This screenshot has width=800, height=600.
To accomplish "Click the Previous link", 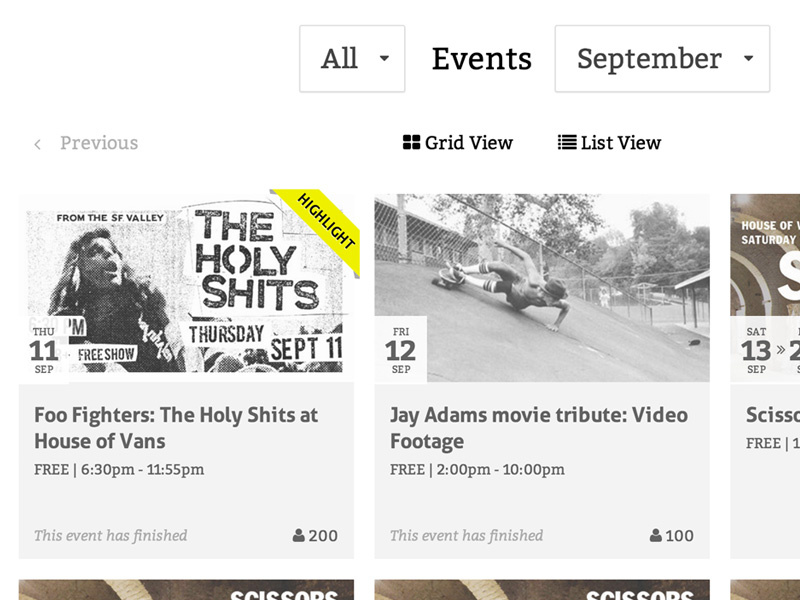I will [99, 143].
